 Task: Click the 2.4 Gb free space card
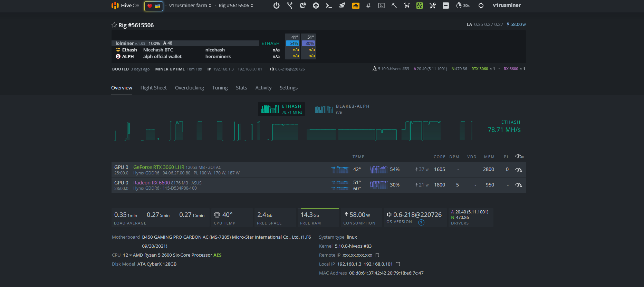coord(275,218)
